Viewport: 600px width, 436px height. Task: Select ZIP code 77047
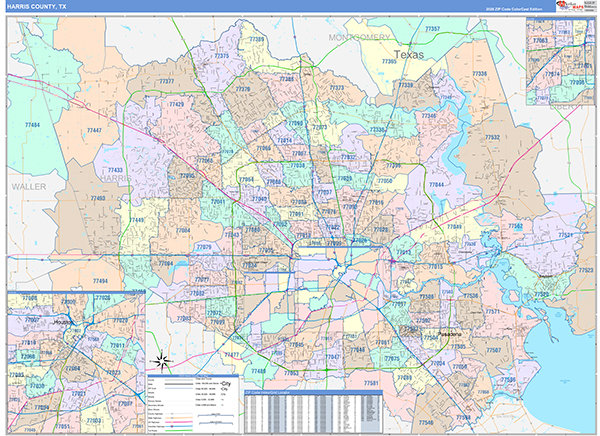pos(332,357)
